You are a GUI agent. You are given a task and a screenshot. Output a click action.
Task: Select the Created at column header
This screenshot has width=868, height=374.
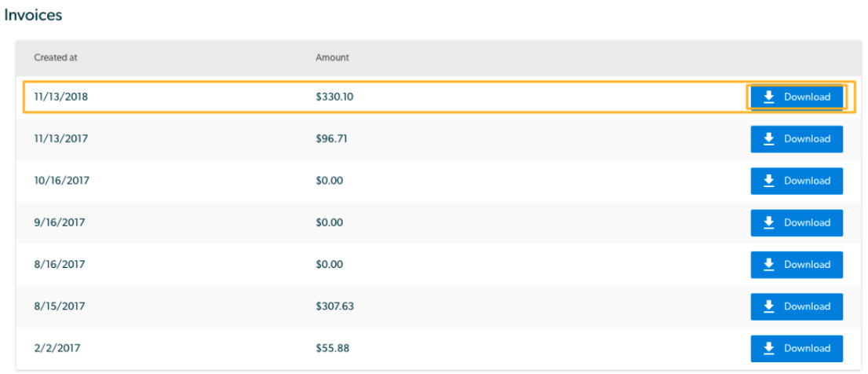[56, 57]
